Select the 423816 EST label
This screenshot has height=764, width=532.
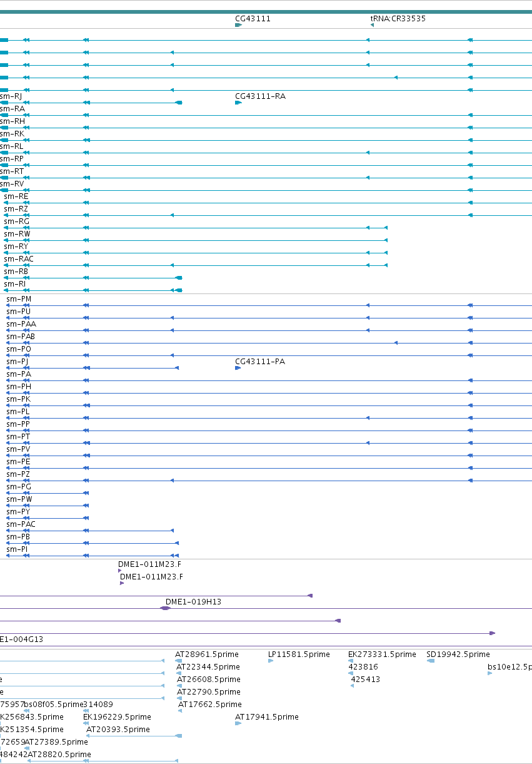[363, 667]
